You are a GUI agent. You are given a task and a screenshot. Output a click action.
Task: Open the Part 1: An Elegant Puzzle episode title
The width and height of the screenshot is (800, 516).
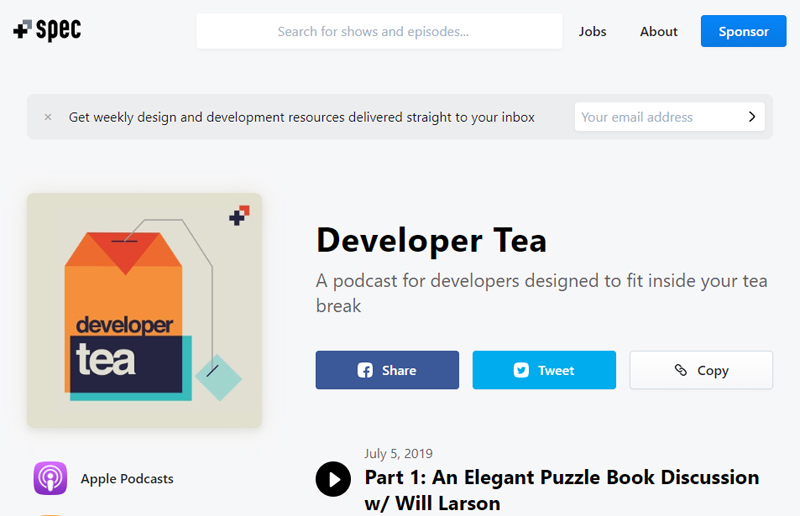562,490
